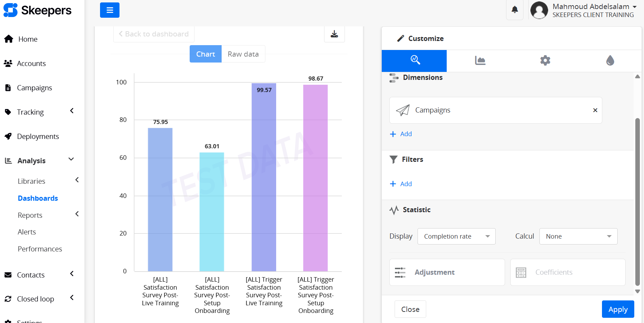Click the Skeepers logo
644x323 pixels.
pos(38,10)
